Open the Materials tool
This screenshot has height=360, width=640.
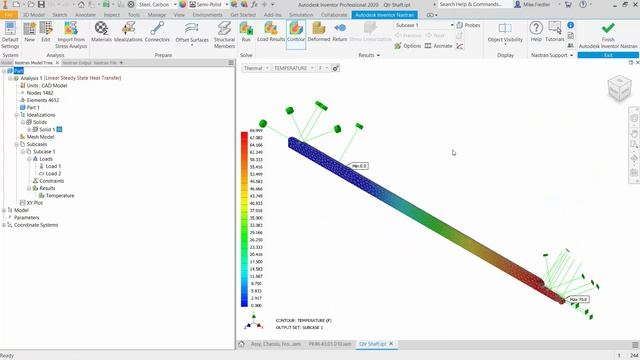(101, 32)
